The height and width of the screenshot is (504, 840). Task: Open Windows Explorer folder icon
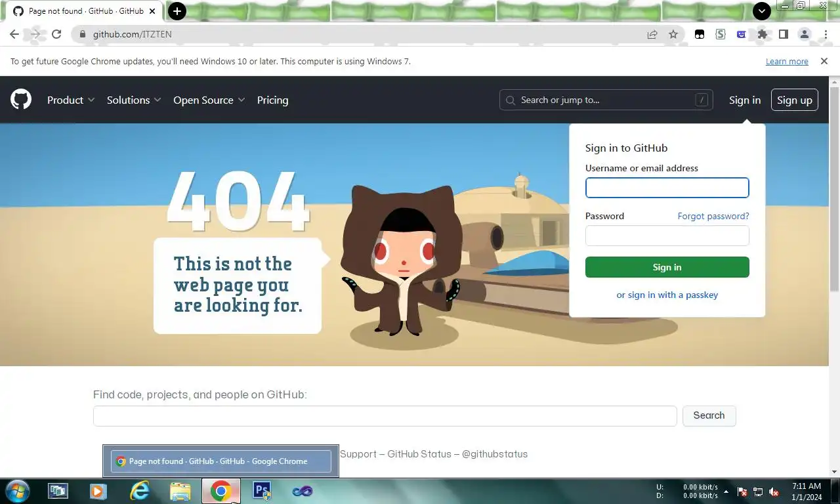click(x=180, y=491)
